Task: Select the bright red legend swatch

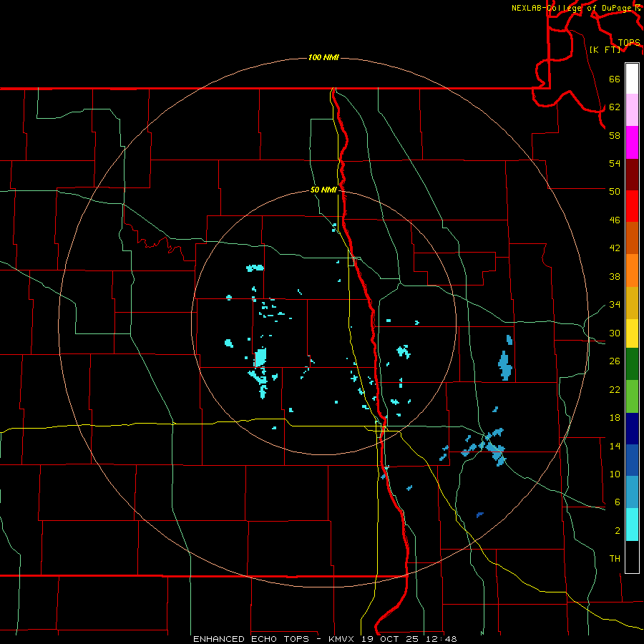Action: click(632, 206)
